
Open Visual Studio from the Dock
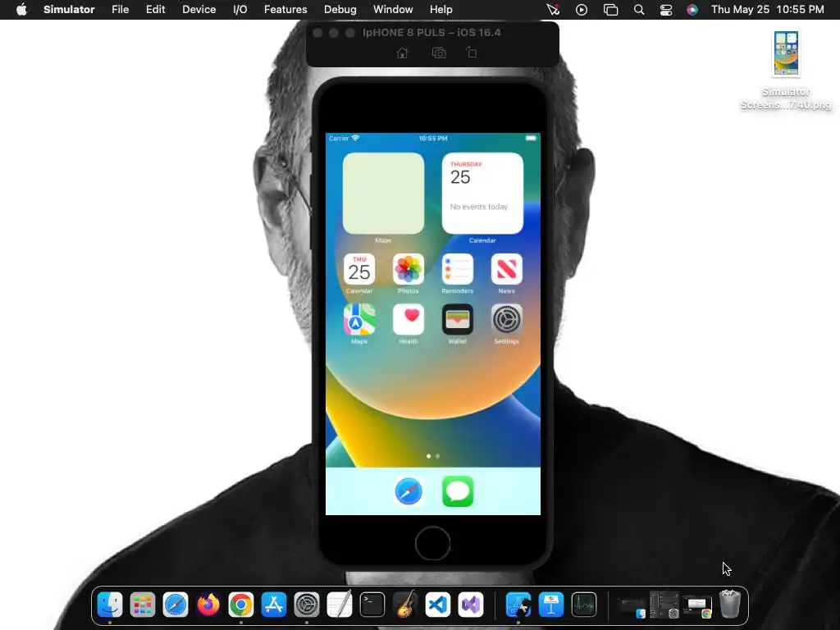(471, 605)
